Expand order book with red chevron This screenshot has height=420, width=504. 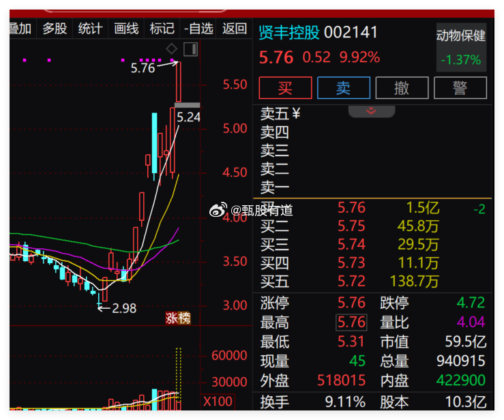pyautogui.click(x=371, y=111)
